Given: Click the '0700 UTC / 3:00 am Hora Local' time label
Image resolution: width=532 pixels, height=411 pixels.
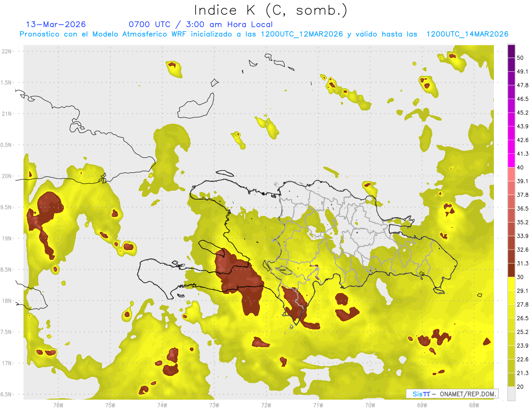Looking at the screenshot, I should click(200, 24).
